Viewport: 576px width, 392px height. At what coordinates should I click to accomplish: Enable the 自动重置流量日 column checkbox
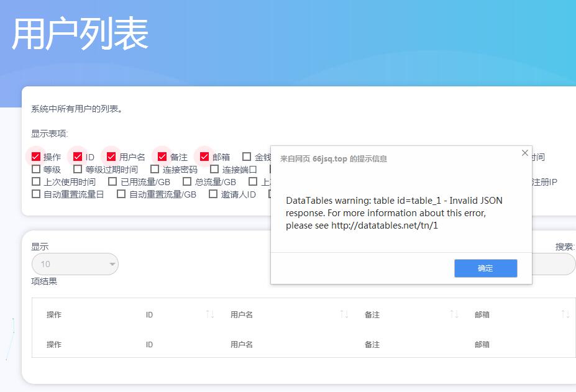click(35, 194)
